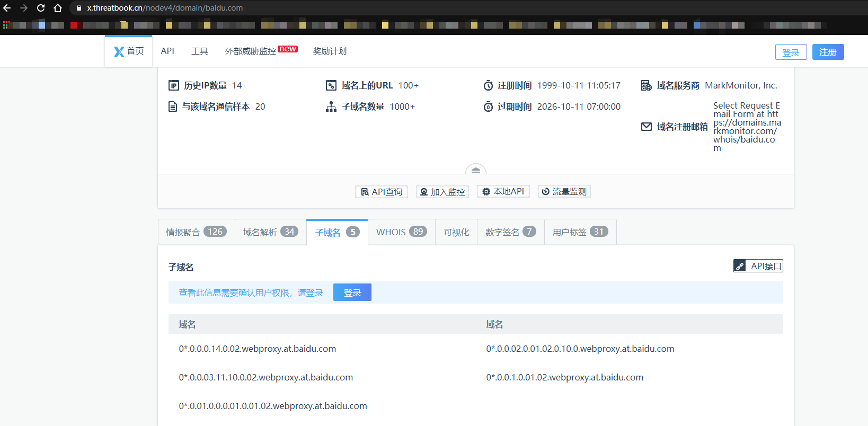Viewport: 868px width, 426px height.
Task: Open the API menu item
Action: click(167, 51)
